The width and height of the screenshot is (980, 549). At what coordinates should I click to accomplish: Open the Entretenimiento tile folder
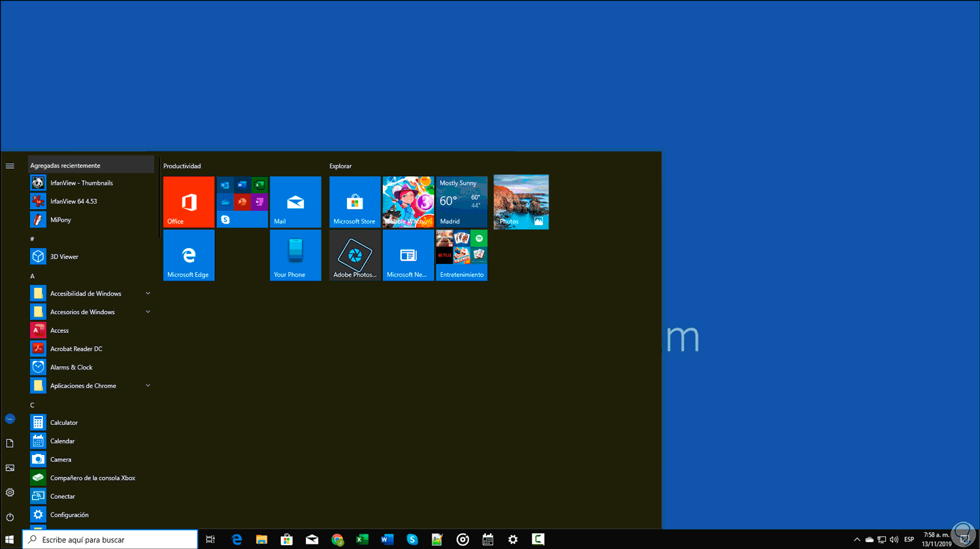tap(462, 255)
